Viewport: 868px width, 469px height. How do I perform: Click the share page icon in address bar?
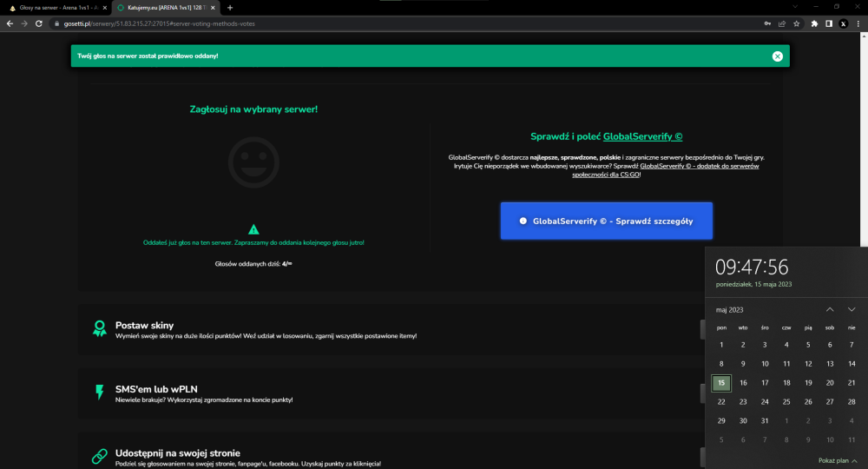782,23
